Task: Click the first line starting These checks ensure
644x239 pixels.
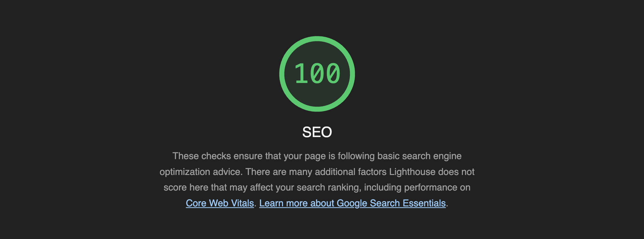Action: click(x=317, y=156)
